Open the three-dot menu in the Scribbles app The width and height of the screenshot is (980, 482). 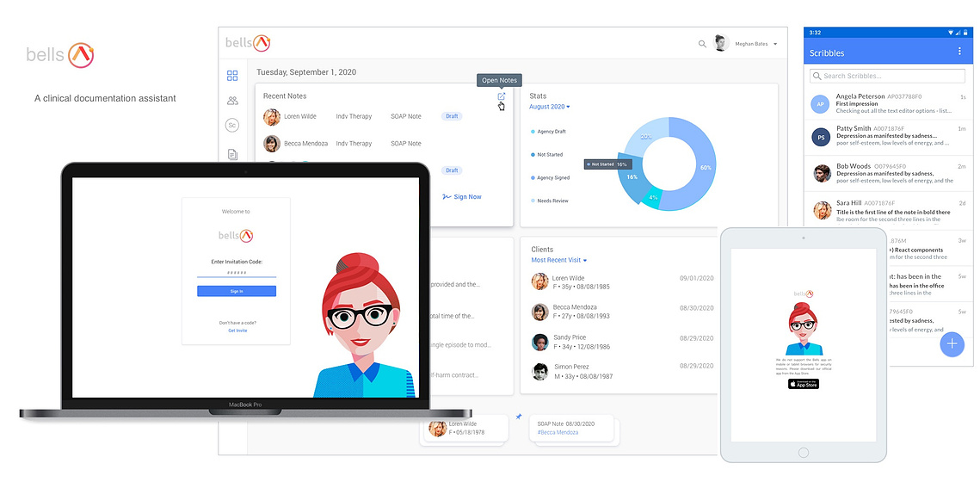point(959,52)
